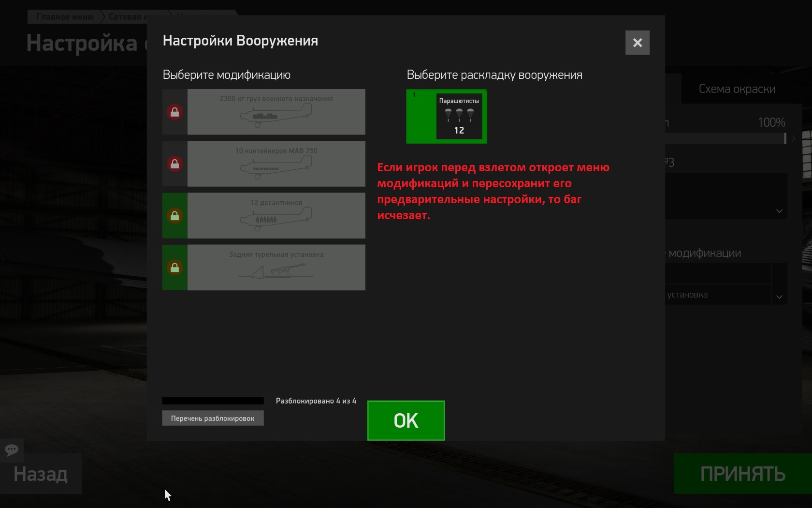Switch to Схема окраски tab
This screenshot has height=508, width=812.
[737, 89]
